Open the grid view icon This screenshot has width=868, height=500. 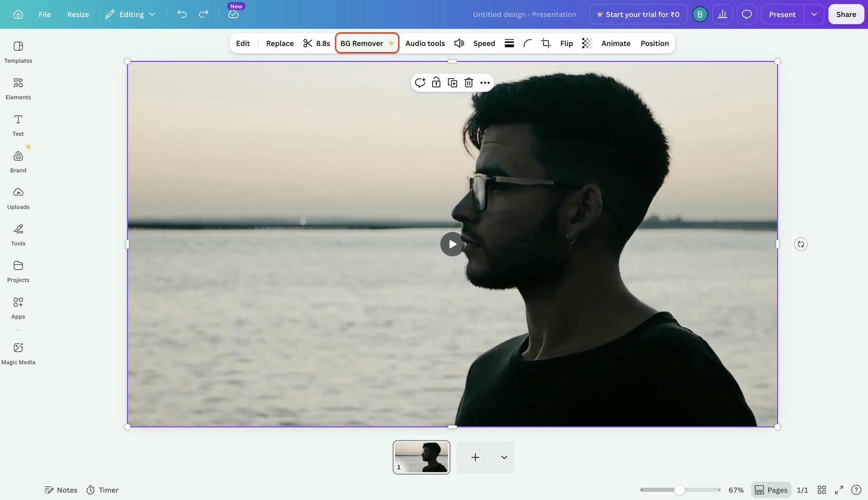coord(822,490)
